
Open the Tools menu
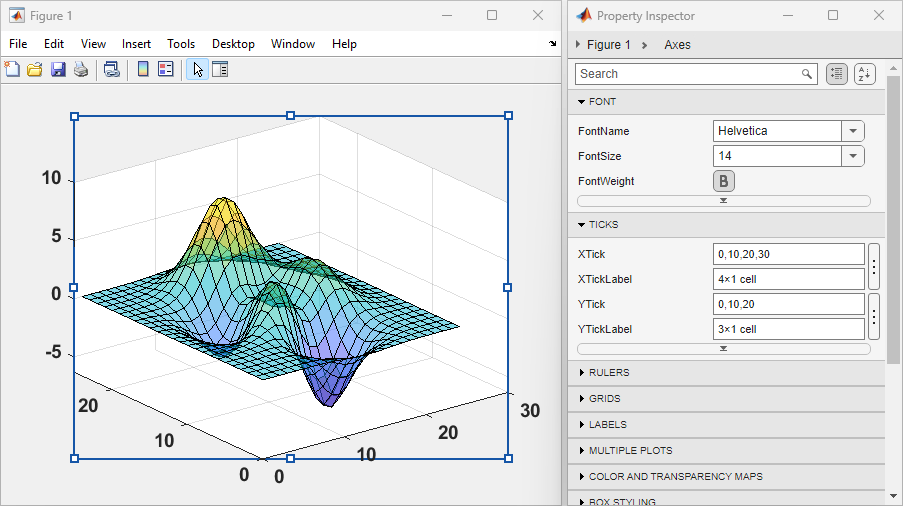tap(181, 44)
